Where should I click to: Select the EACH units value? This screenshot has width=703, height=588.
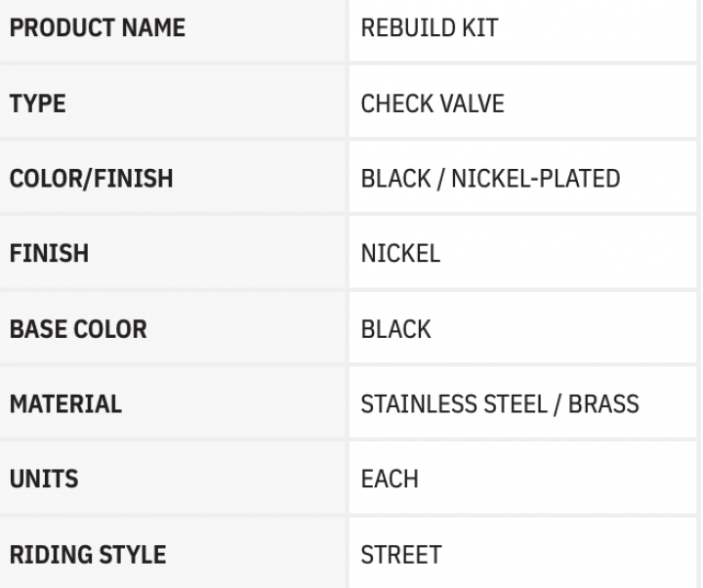390,479
